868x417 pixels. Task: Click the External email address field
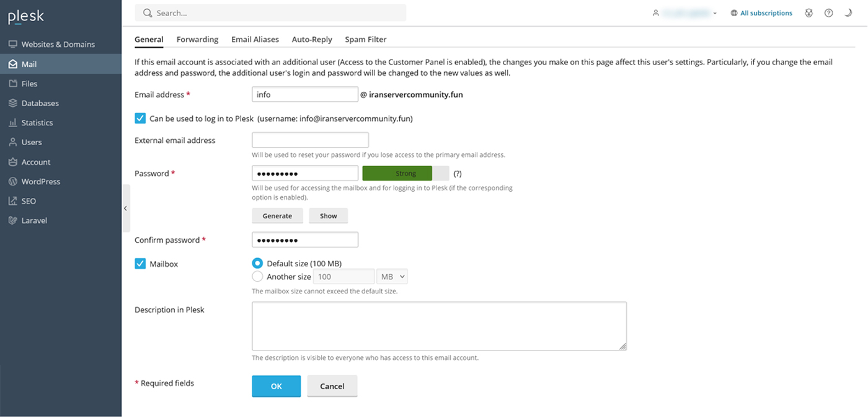point(310,140)
